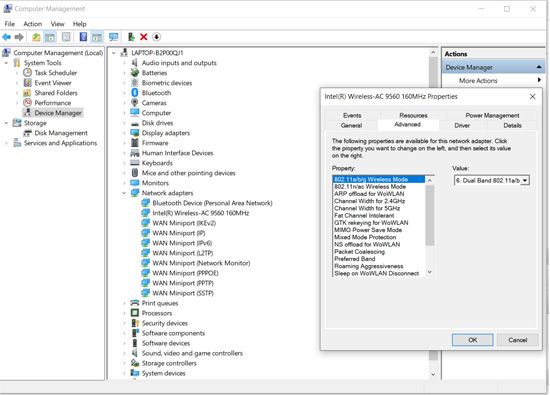Collapse the Device Manager actions section arrow

coord(539,67)
